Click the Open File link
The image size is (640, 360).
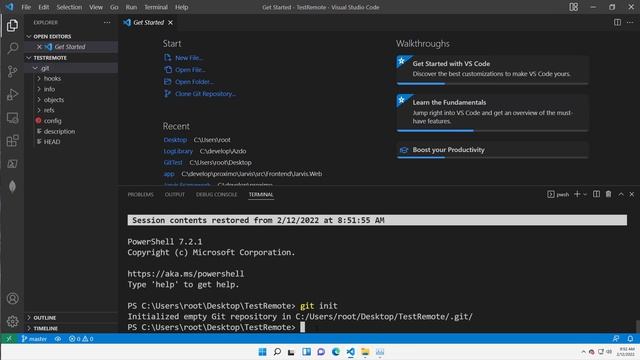pyautogui.click(x=184, y=70)
